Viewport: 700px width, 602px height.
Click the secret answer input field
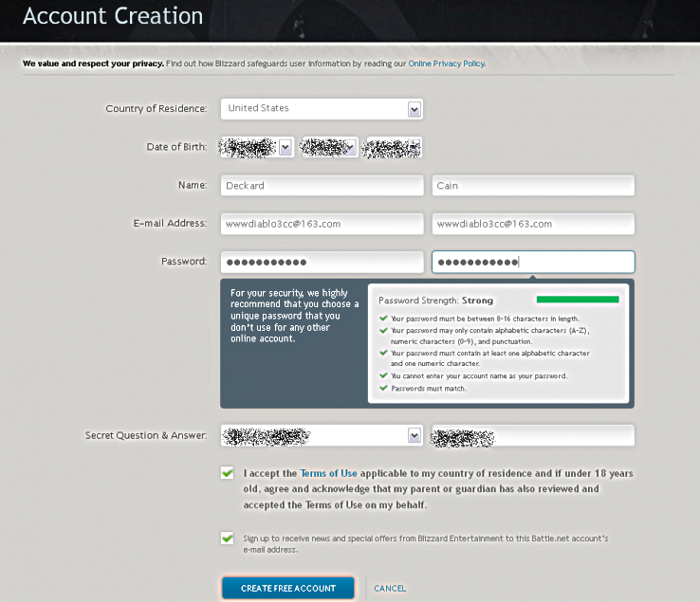533,435
